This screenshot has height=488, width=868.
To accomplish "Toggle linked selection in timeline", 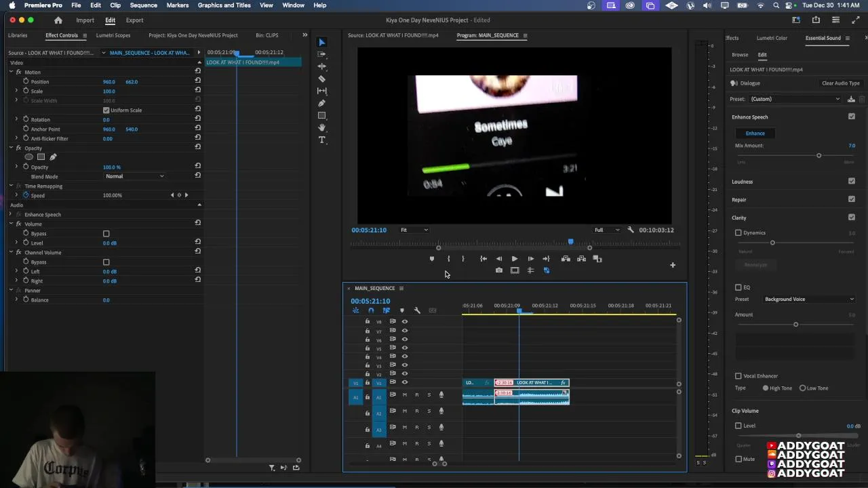I will tap(387, 310).
